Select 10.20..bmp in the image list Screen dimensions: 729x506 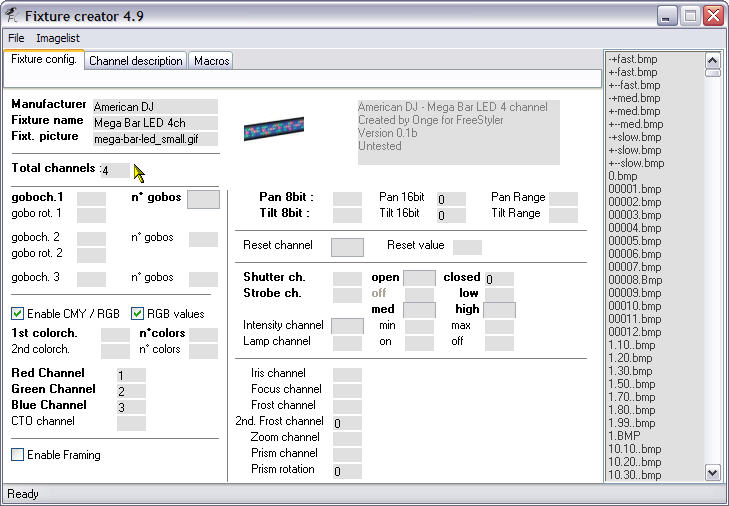point(635,462)
